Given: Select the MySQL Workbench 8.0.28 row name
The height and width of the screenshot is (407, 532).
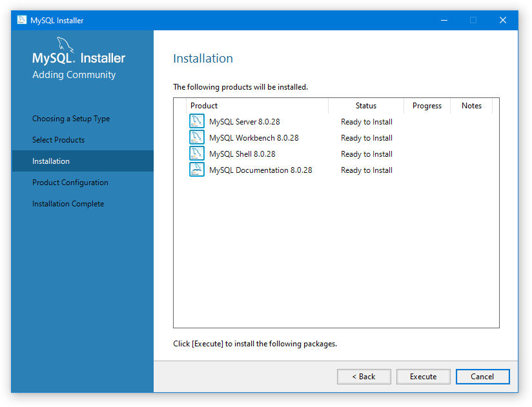Looking at the screenshot, I should click(254, 138).
